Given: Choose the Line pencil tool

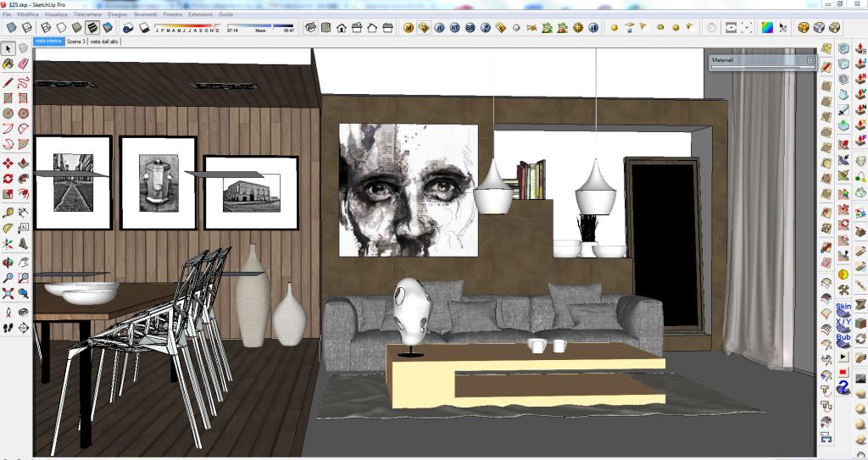Looking at the screenshot, I should pyautogui.click(x=8, y=83).
